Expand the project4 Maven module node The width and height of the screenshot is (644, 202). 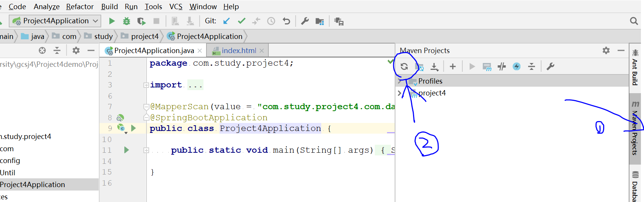pos(400,93)
